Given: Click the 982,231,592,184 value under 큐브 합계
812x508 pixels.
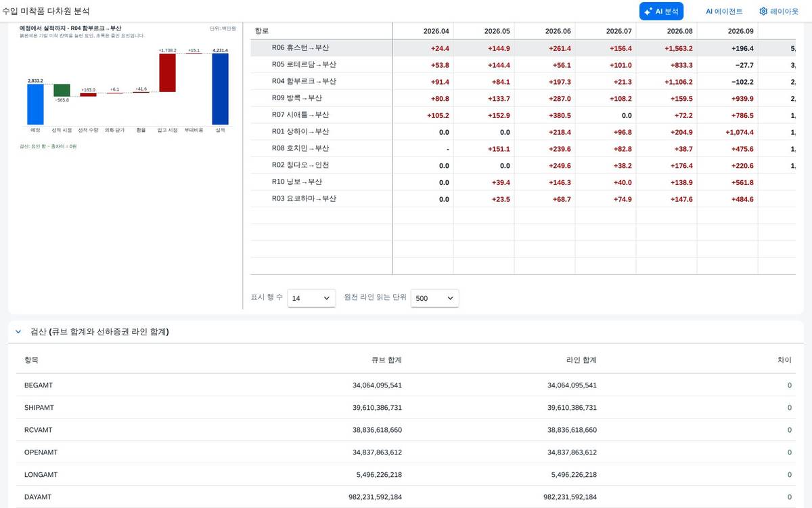Looking at the screenshot, I should [x=376, y=497].
